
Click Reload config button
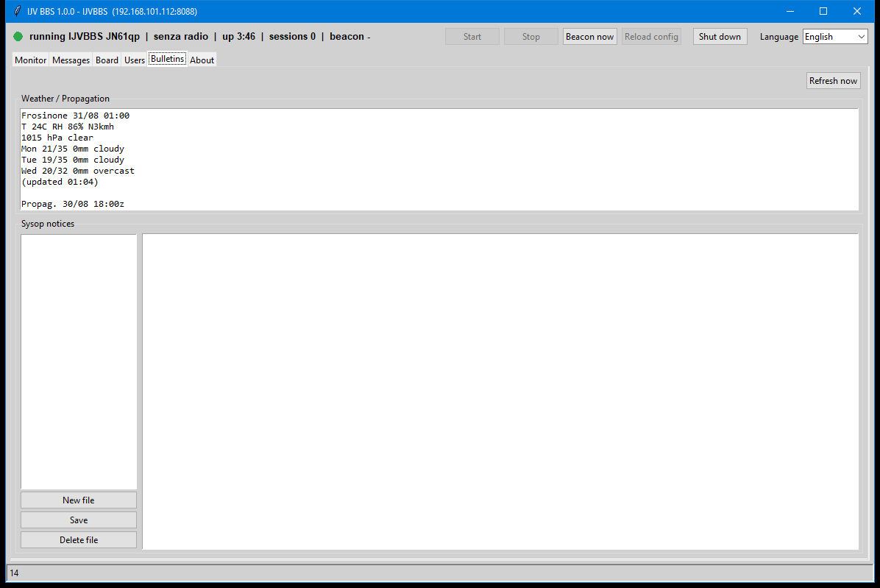652,37
